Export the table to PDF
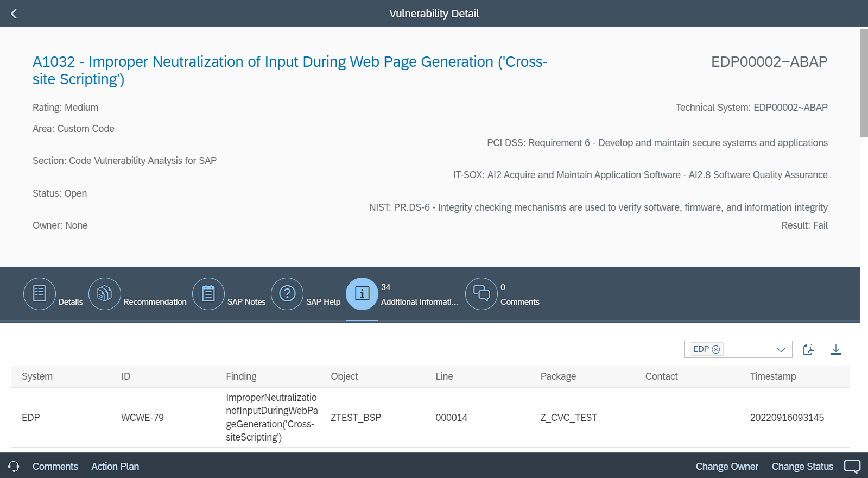 click(808, 349)
